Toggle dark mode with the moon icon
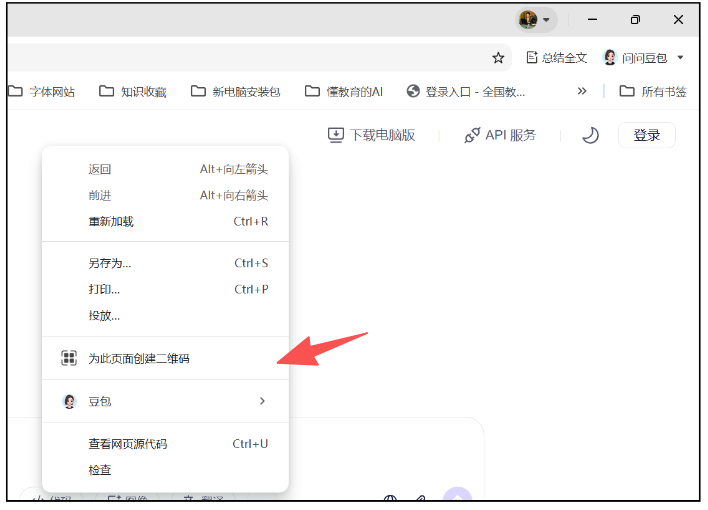 coord(590,135)
